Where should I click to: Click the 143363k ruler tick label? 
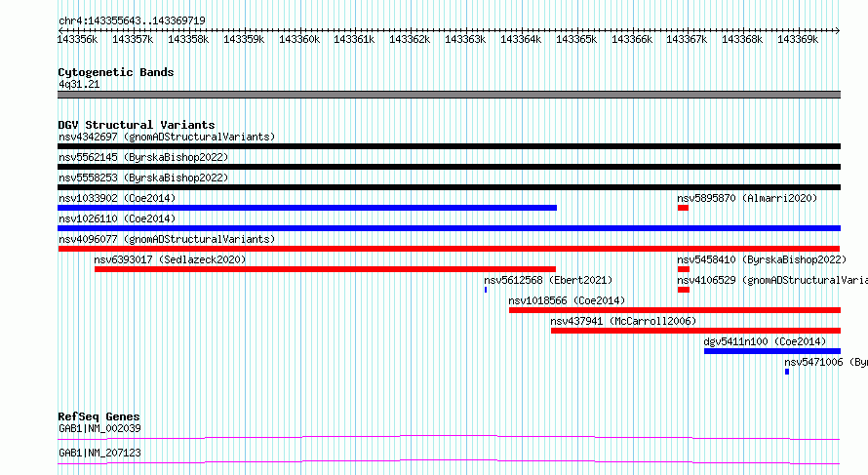pos(465,39)
